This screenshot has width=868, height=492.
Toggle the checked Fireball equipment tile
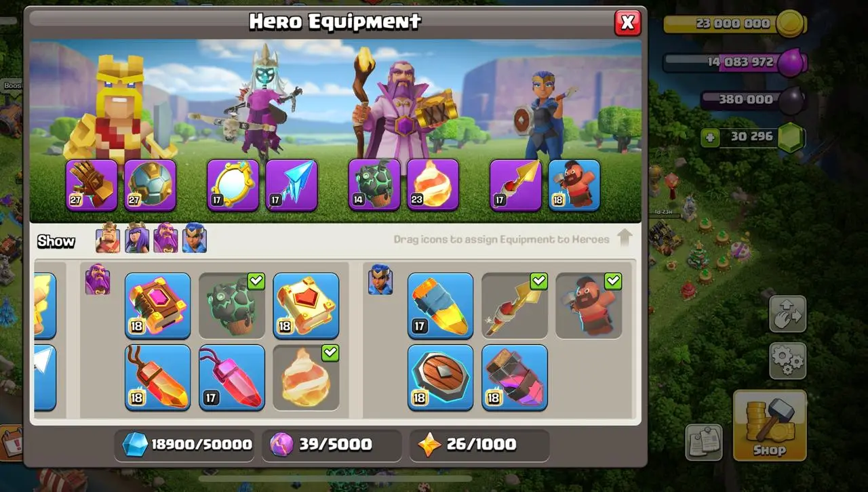click(306, 377)
